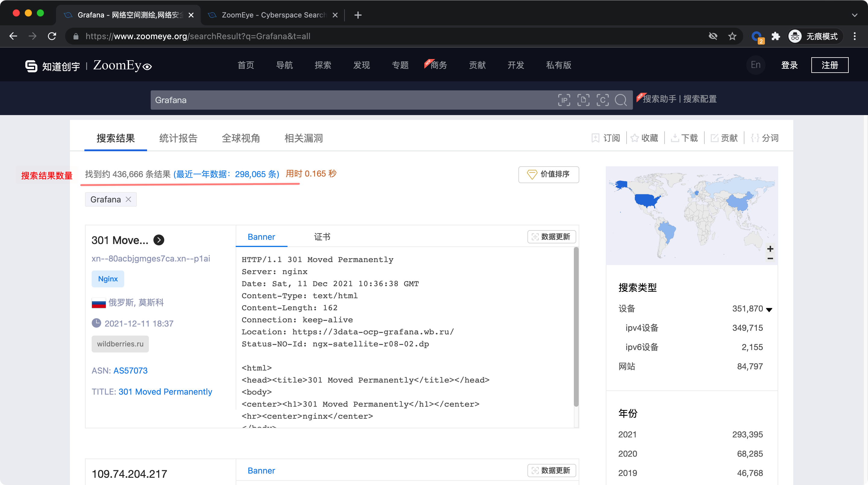Click 专题 in the navigation menu
The image size is (868, 485).
click(400, 65)
